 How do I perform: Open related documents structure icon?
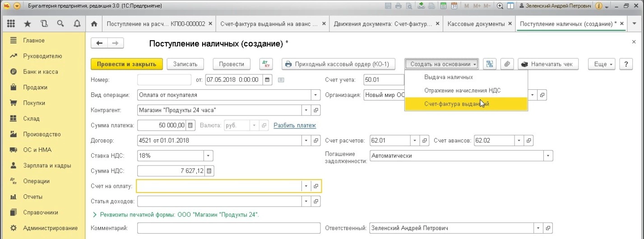(x=489, y=64)
